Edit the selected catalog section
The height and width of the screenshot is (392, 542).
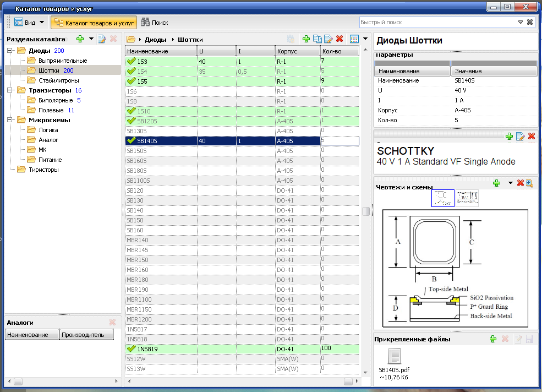pyautogui.click(x=102, y=39)
